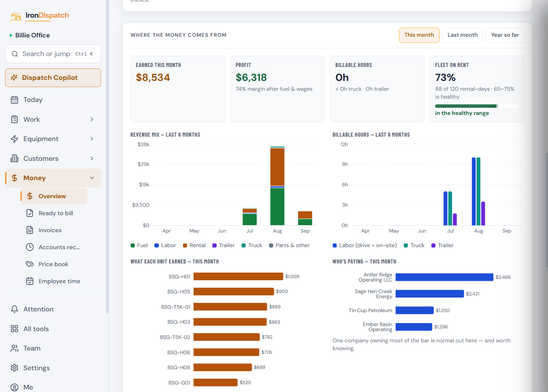
Task: Select the This month tab
Action: click(419, 35)
